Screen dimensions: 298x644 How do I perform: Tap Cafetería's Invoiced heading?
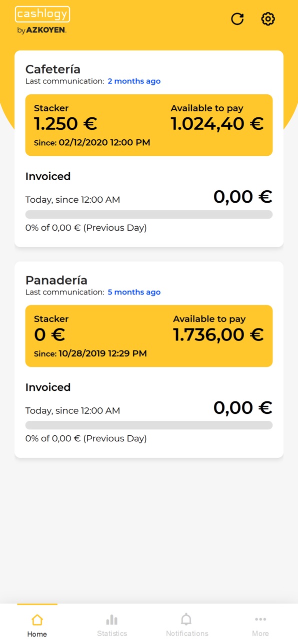[48, 176]
